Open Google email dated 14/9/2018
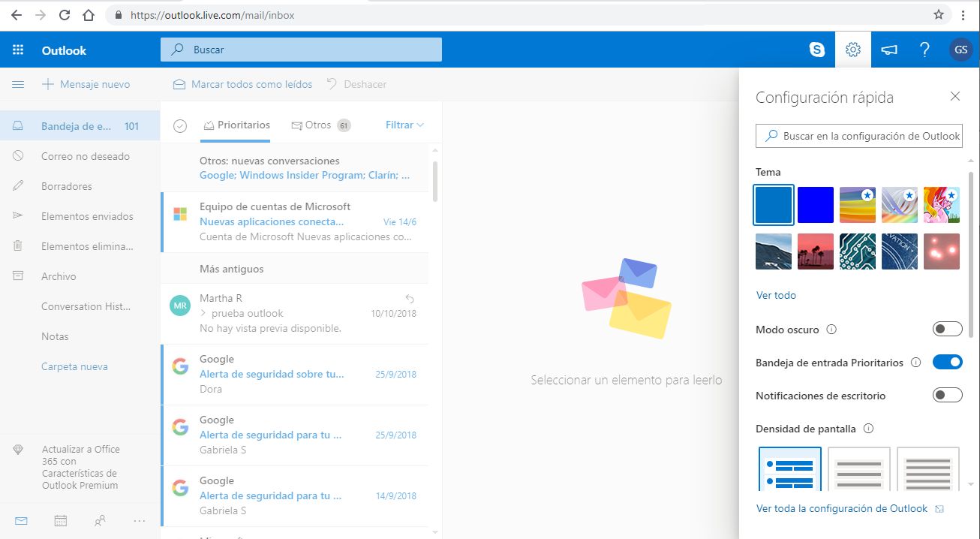Image resolution: width=980 pixels, height=539 pixels. click(x=295, y=495)
